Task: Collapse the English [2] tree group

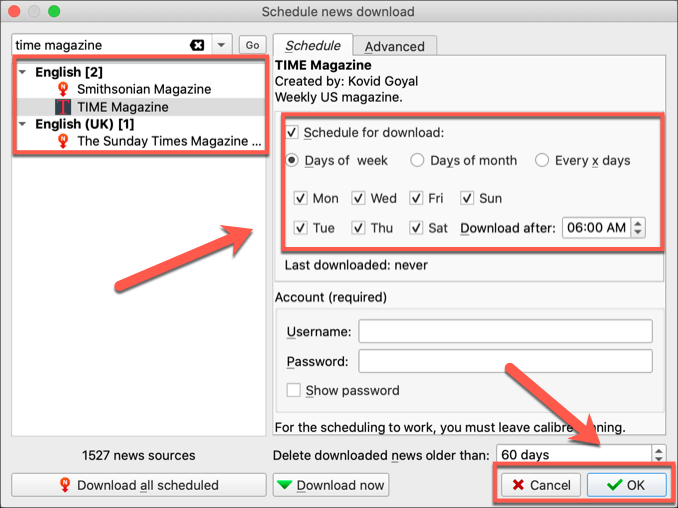Action: tap(23, 72)
